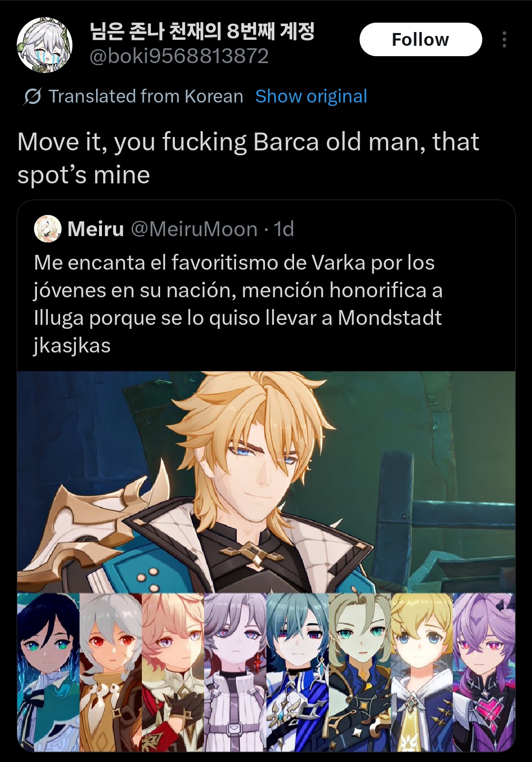Open the Meiru display name in quoted post
Viewport: 532px width, 762px height.
pyautogui.click(x=96, y=229)
